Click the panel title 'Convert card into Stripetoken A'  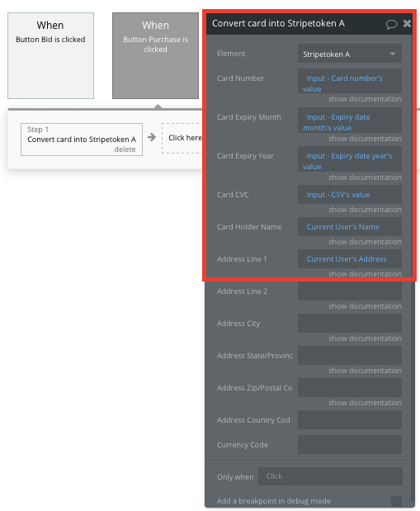pos(278,23)
